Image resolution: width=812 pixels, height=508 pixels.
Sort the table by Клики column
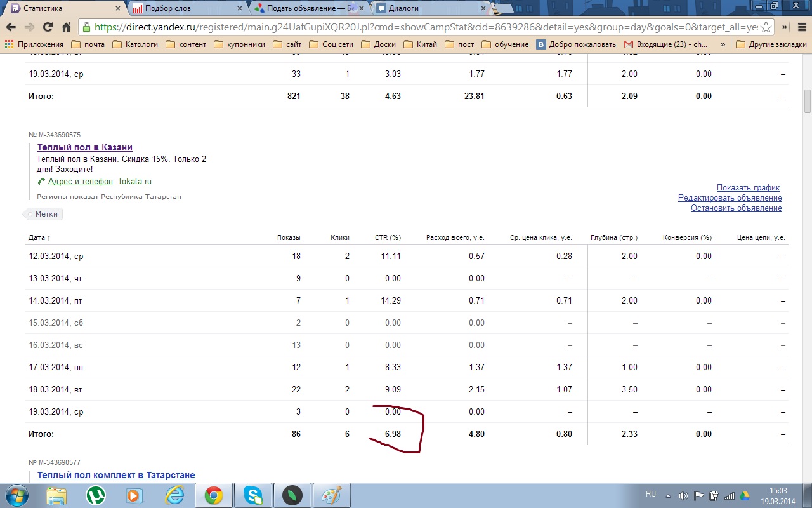click(x=340, y=237)
